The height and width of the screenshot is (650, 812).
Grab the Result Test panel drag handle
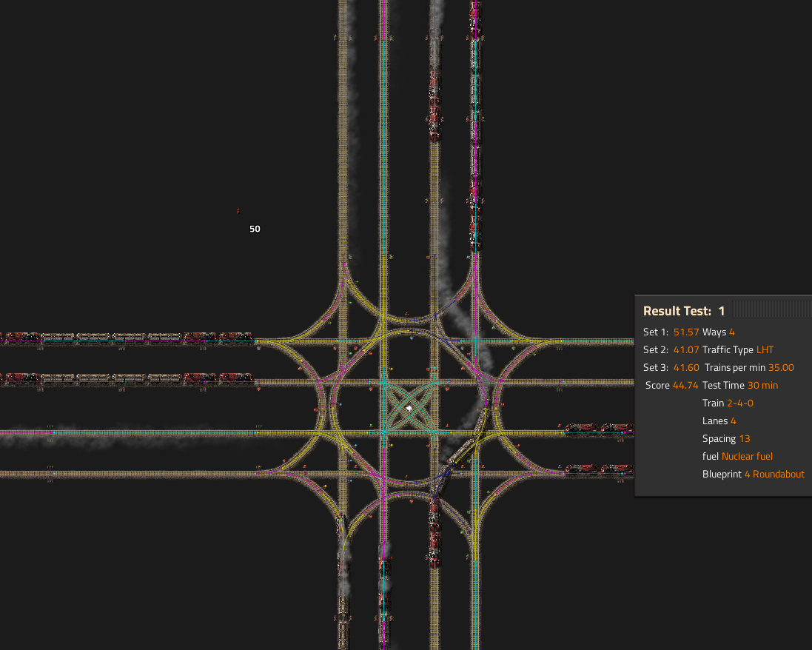(x=772, y=309)
